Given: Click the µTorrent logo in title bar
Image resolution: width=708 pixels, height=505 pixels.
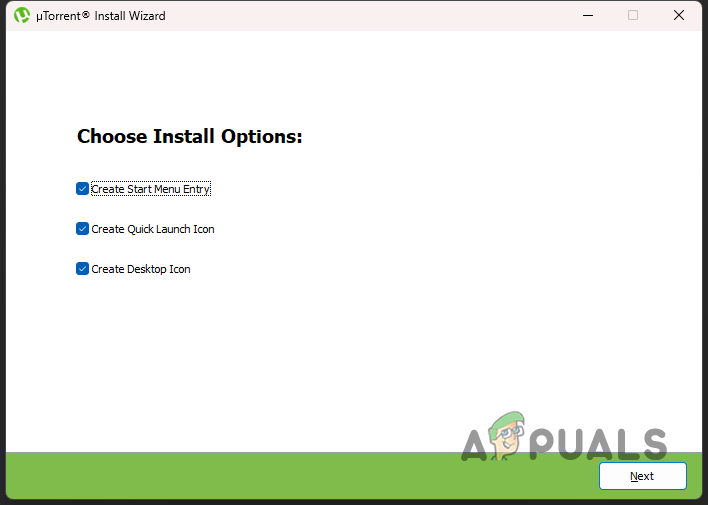Looking at the screenshot, I should [21, 15].
